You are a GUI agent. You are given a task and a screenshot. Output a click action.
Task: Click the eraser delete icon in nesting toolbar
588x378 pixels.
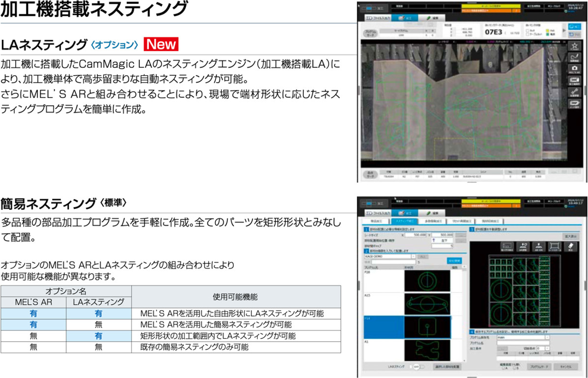coord(570,245)
